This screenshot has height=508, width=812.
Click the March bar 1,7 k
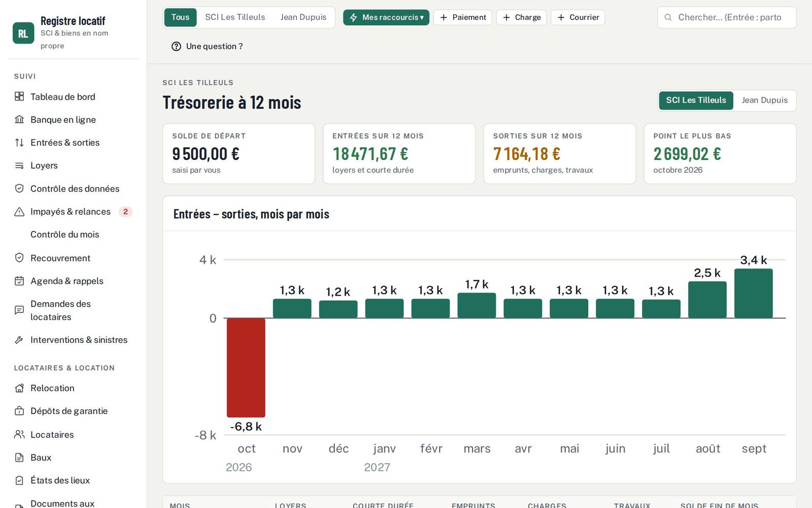(477, 305)
